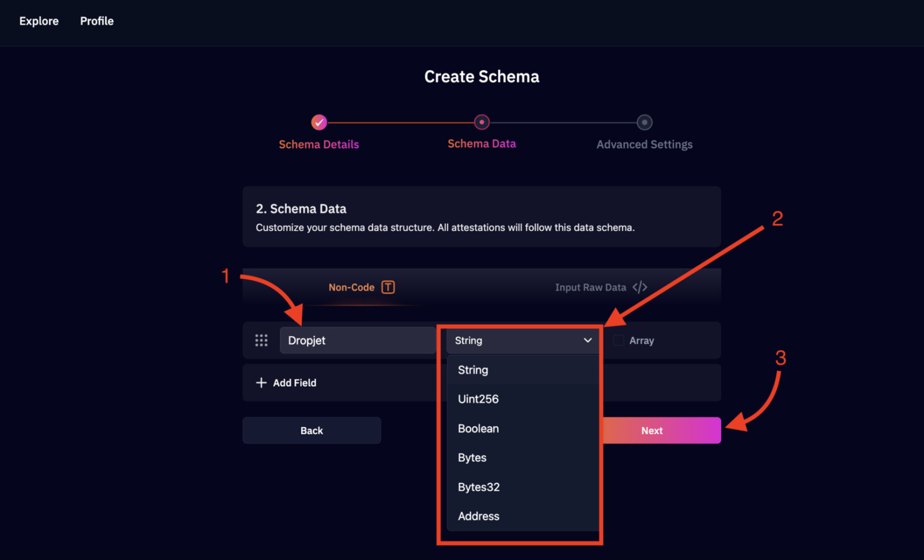Click the Next button
Viewport: 924px width, 560px height.
click(x=651, y=430)
